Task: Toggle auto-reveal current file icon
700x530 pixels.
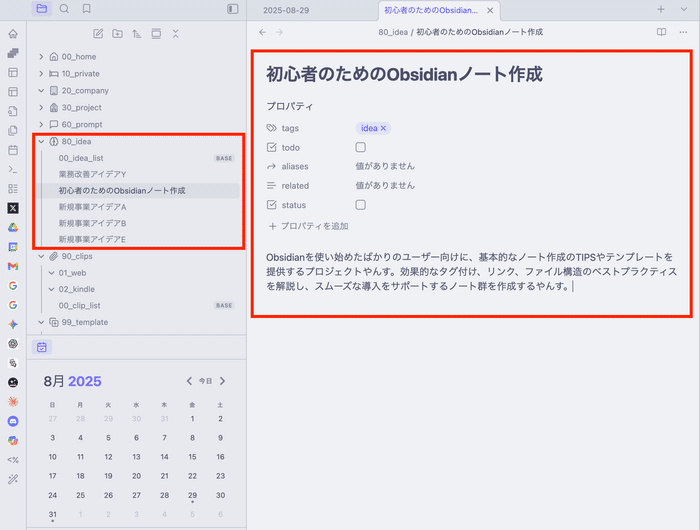Action: [x=156, y=33]
